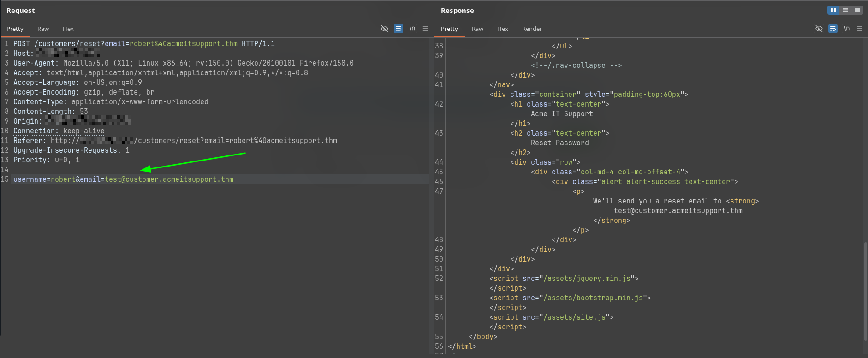This screenshot has width=868, height=358.
Task: Click the Accept-Language header line
Action: coord(77,83)
